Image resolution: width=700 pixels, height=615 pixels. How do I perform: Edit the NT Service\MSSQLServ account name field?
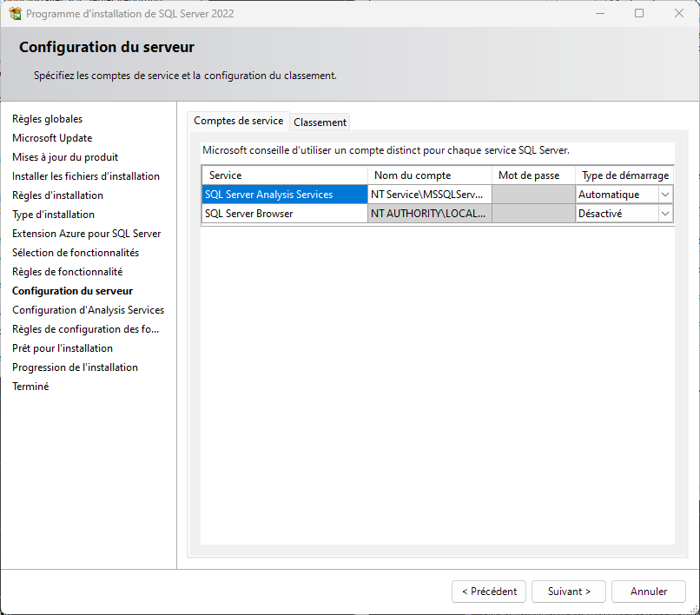tap(429, 195)
